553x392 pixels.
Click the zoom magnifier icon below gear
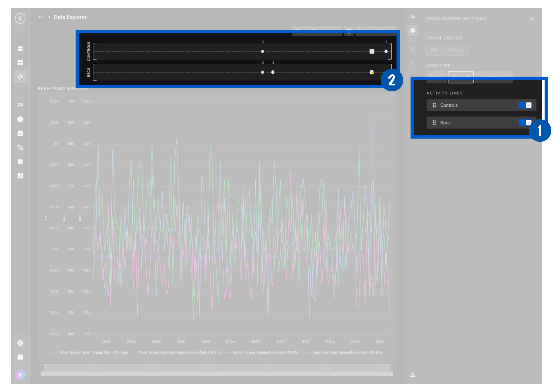point(413,50)
